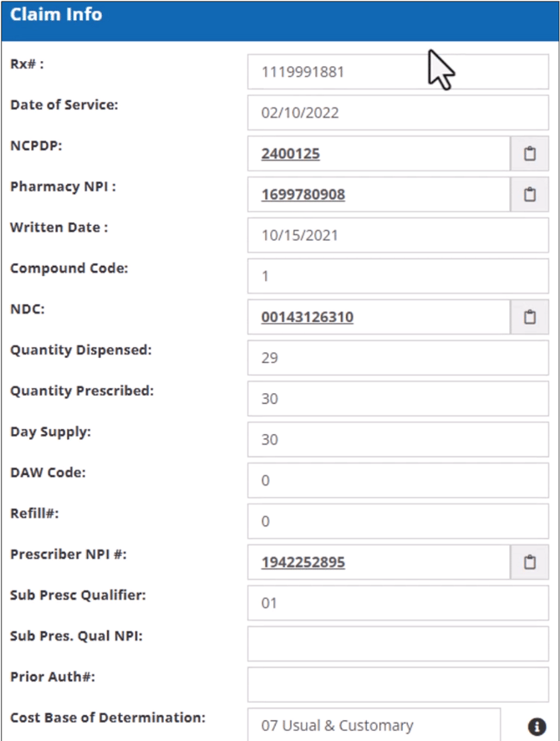Click the Quantity Dispensed field
This screenshot has width=560, height=741.
(398, 358)
